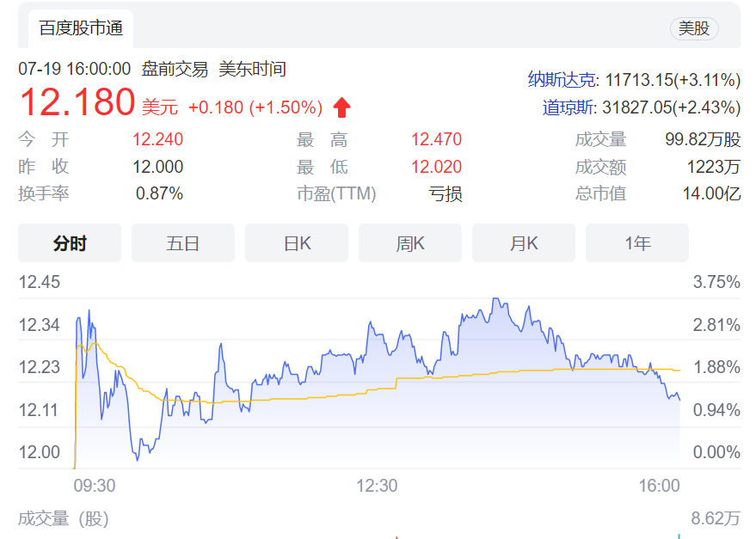The height and width of the screenshot is (539, 756).
Task: Click the 总市值 value 14.00亿
Action: (x=711, y=193)
